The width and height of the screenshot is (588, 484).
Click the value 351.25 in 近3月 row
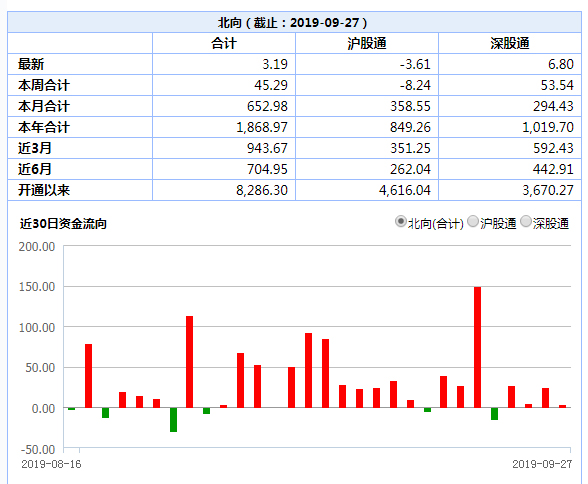coord(410,148)
